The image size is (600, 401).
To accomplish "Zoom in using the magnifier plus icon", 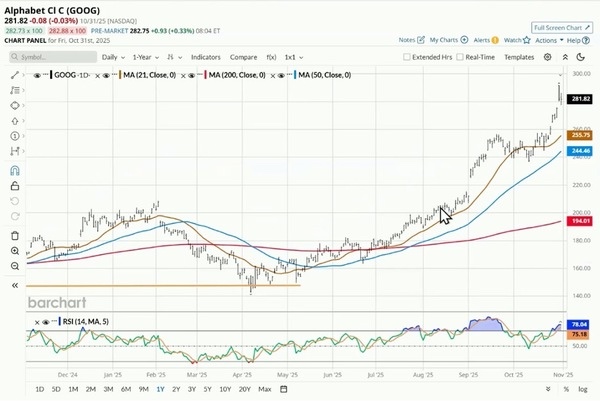I will pyautogui.click(x=15, y=234).
